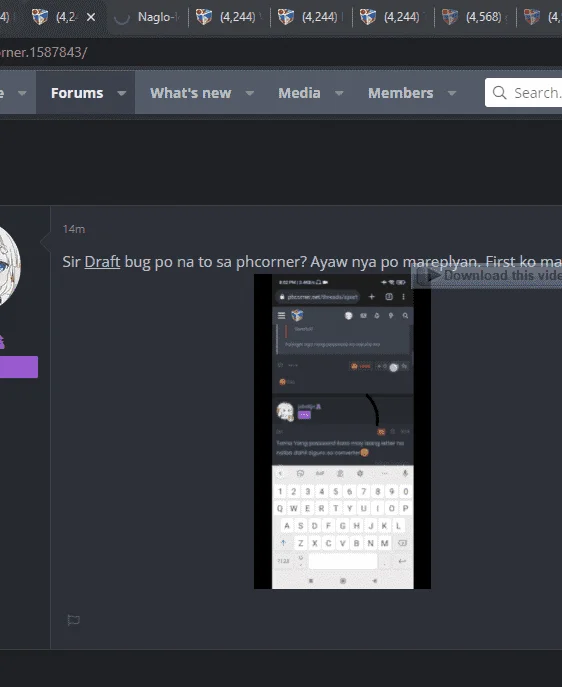Open What's new navigation item
562x687 pixels.
tap(191, 93)
